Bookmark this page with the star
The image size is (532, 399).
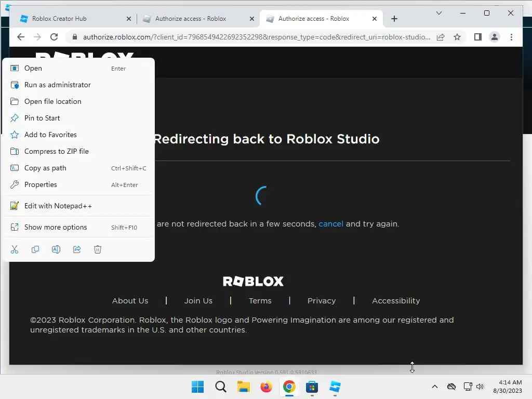457,37
